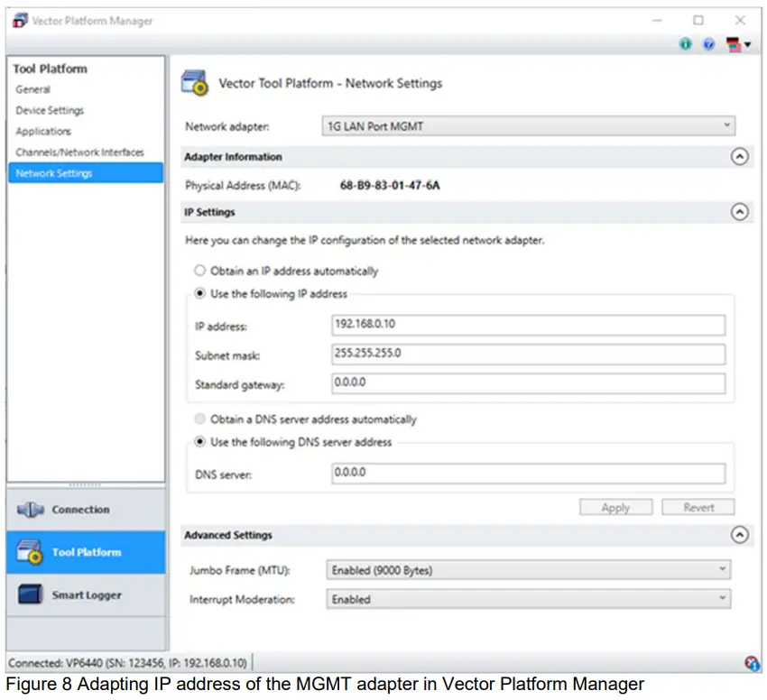This screenshot has height=700, width=767.
Task: Select 'Obtain a DNS server address automatically'
Action: pyautogui.click(x=200, y=419)
